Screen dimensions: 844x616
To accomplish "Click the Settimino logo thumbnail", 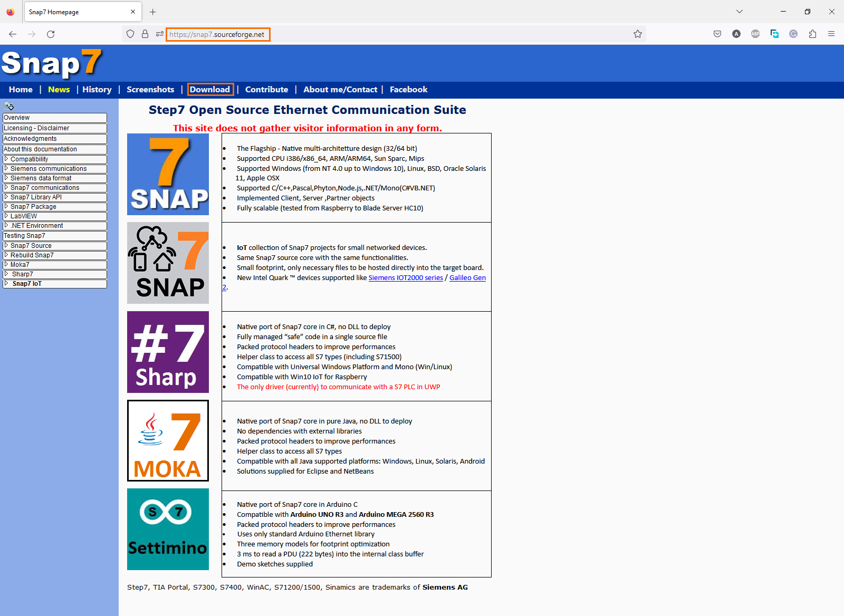I will point(168,529).
